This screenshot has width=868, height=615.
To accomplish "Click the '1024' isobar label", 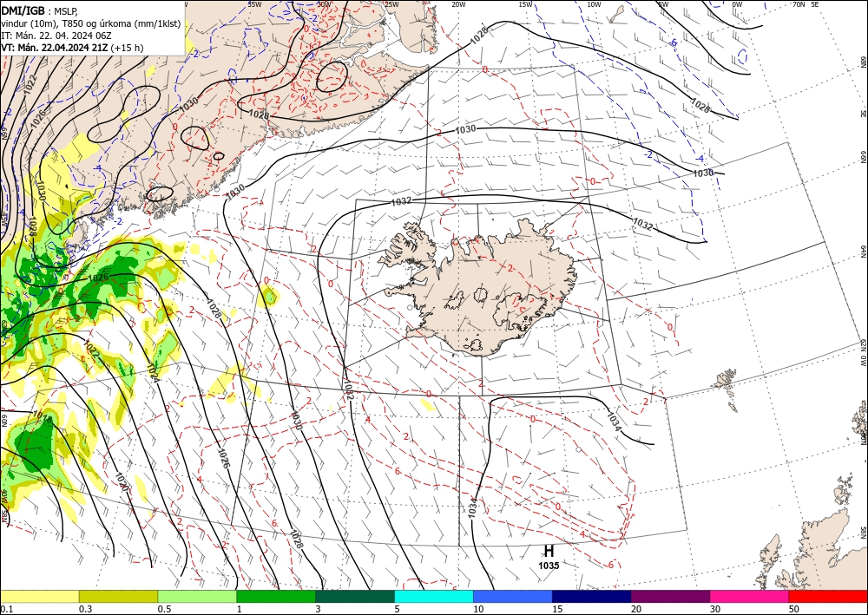I will (x=154, y=373).
